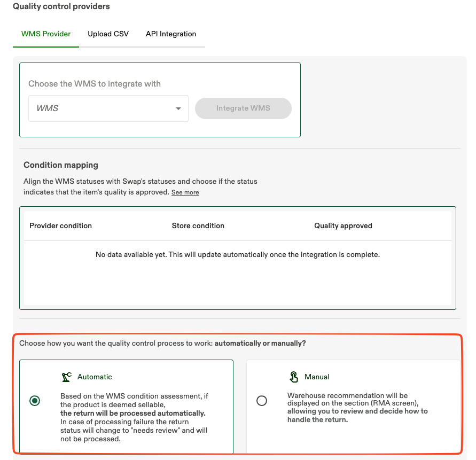The width and height of the screenshot is (476, 460).
Task: Click the Store condition column header
Action: pos(198,225)
